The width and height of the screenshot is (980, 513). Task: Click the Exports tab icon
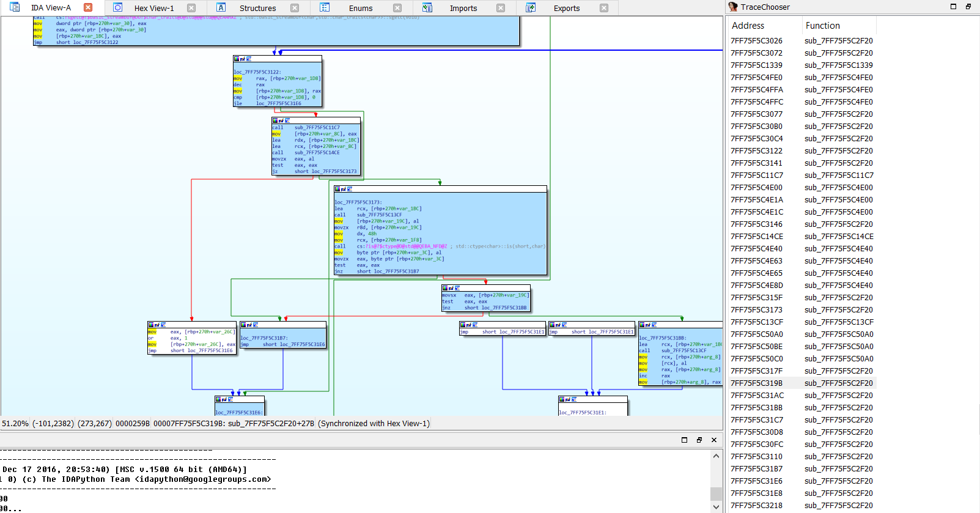[x=531, y=7]
